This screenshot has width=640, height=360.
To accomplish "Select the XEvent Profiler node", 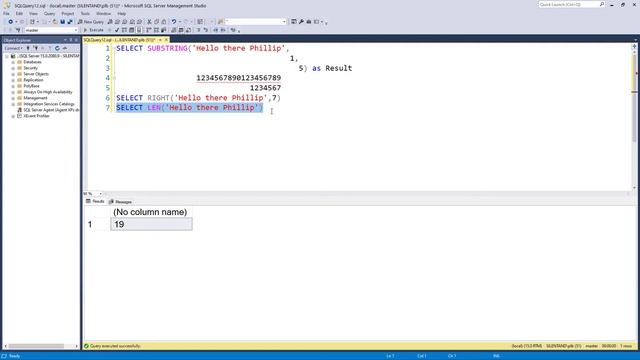I will [36, 116].
